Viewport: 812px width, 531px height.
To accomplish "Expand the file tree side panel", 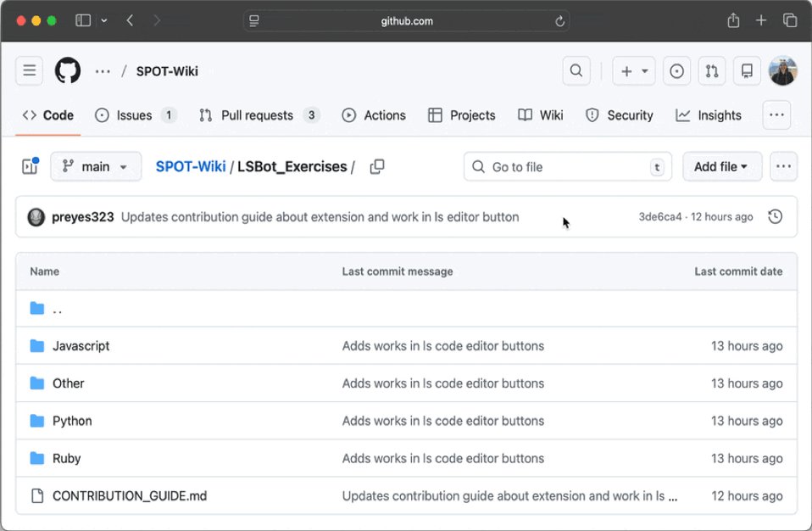I will point(30,166).
